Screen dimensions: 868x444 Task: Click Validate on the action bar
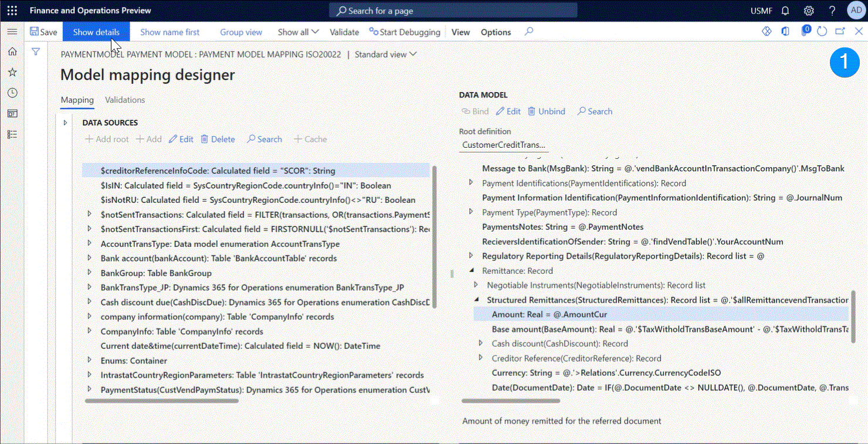coord(344,32)
